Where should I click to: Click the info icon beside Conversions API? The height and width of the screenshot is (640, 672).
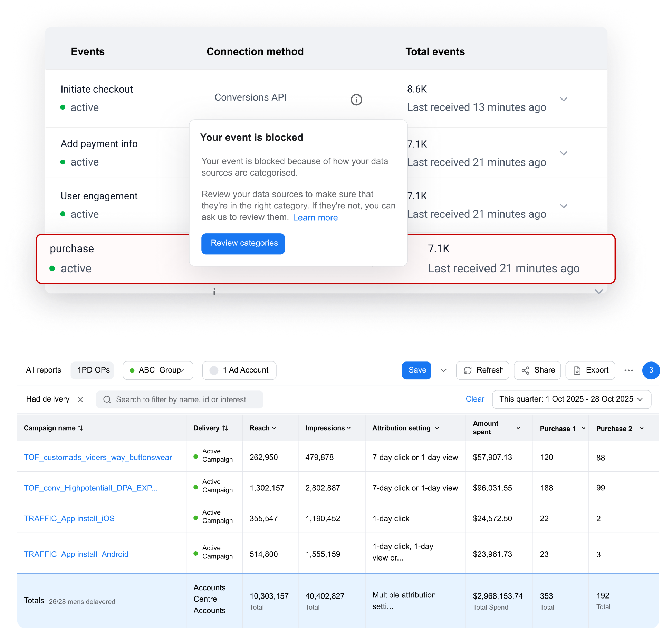[356, 100]
